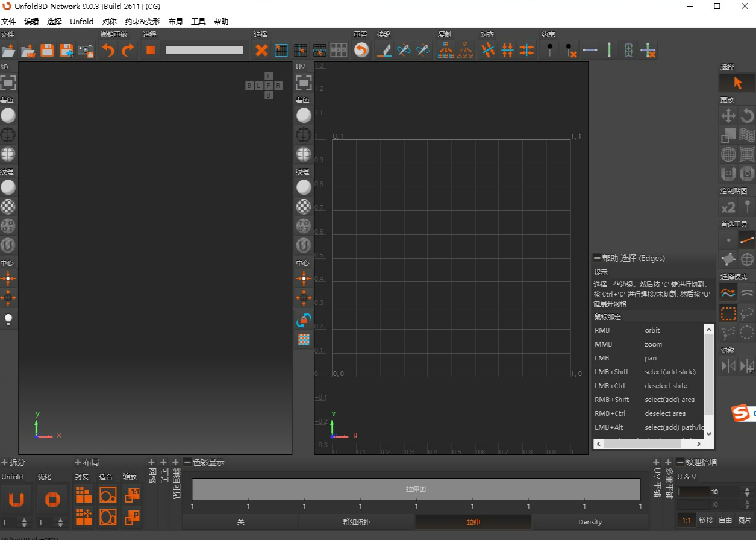Expand the vertical UV 平铺 panel
The width and height of the screenshot is (756, 540).
click(657, 462)
